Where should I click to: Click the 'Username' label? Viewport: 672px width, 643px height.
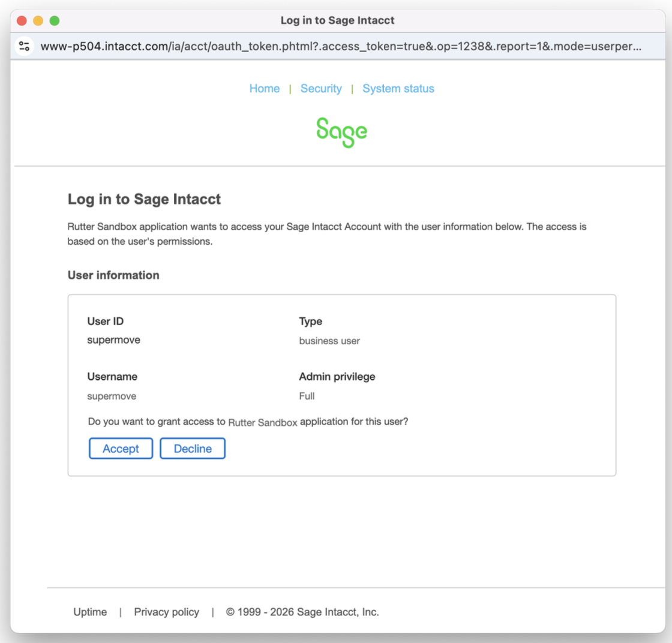coord(112,377)
